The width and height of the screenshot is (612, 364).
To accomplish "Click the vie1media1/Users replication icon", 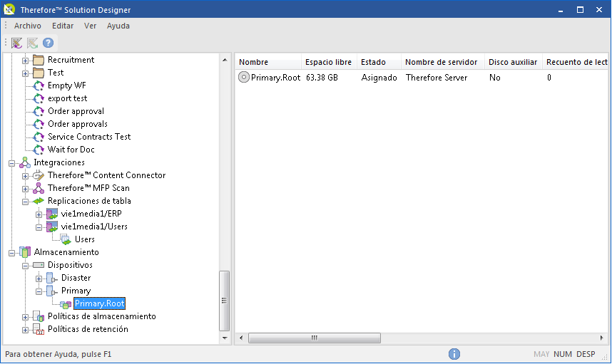I will [x=52, y=227].
